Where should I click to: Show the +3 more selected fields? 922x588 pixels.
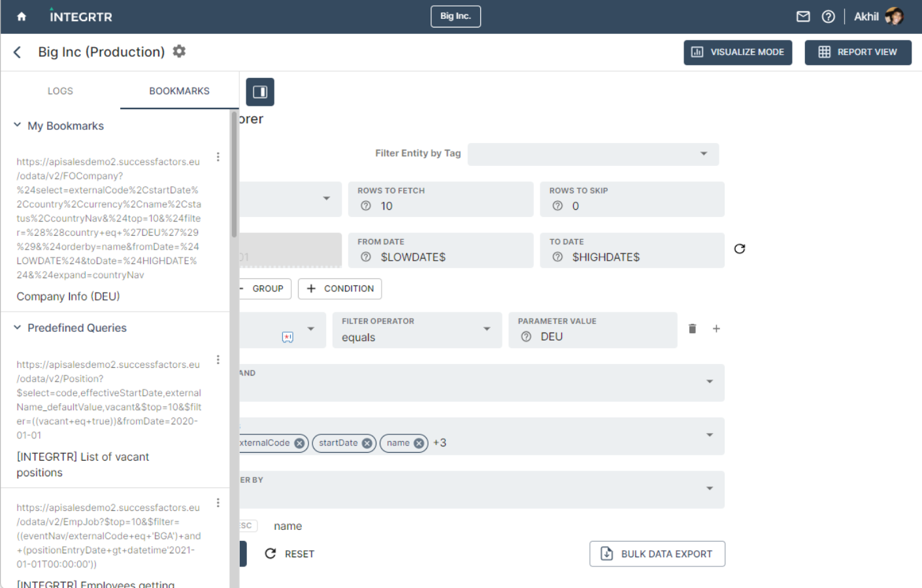click(x=440, y=443)
